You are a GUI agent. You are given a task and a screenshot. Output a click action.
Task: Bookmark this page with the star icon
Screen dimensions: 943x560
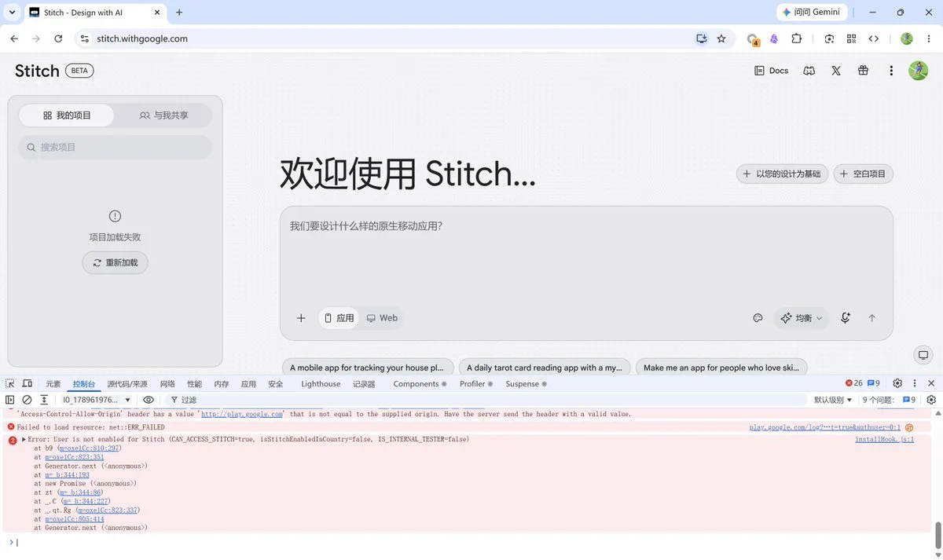point(721,38)
